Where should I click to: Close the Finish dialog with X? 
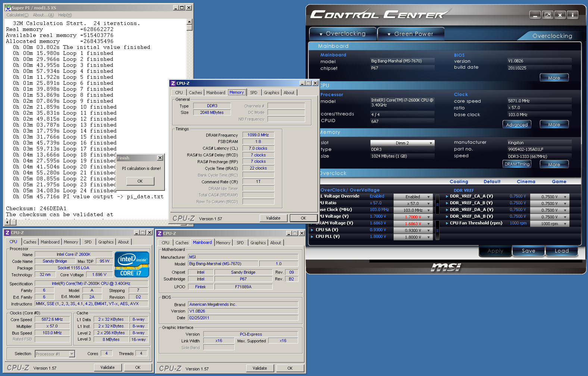coord(160,158)
